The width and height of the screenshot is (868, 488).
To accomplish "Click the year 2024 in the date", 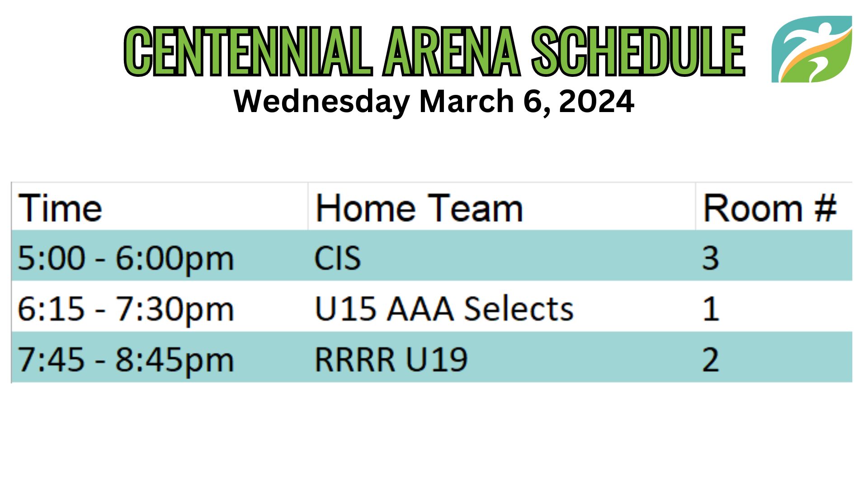I will tap(597, 101).
